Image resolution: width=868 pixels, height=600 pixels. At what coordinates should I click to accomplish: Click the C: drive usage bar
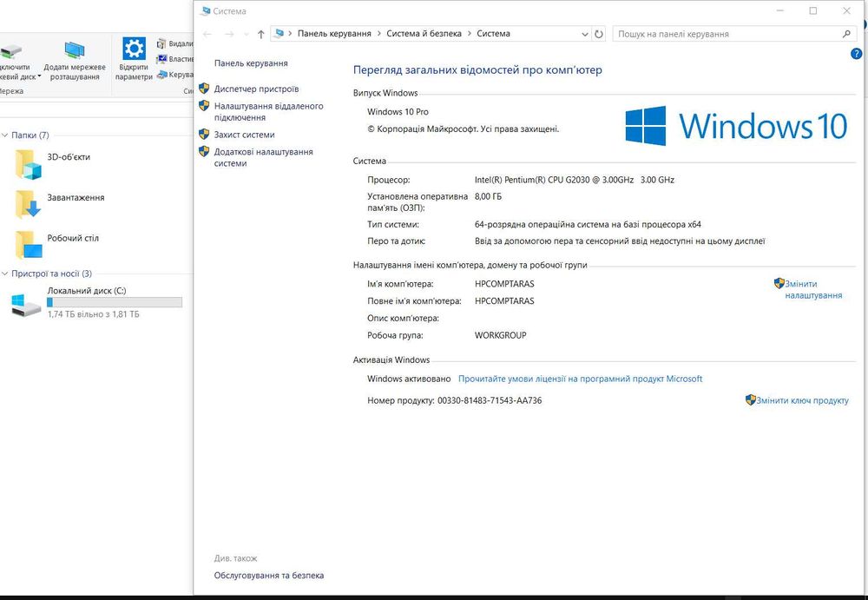[115, 302]
